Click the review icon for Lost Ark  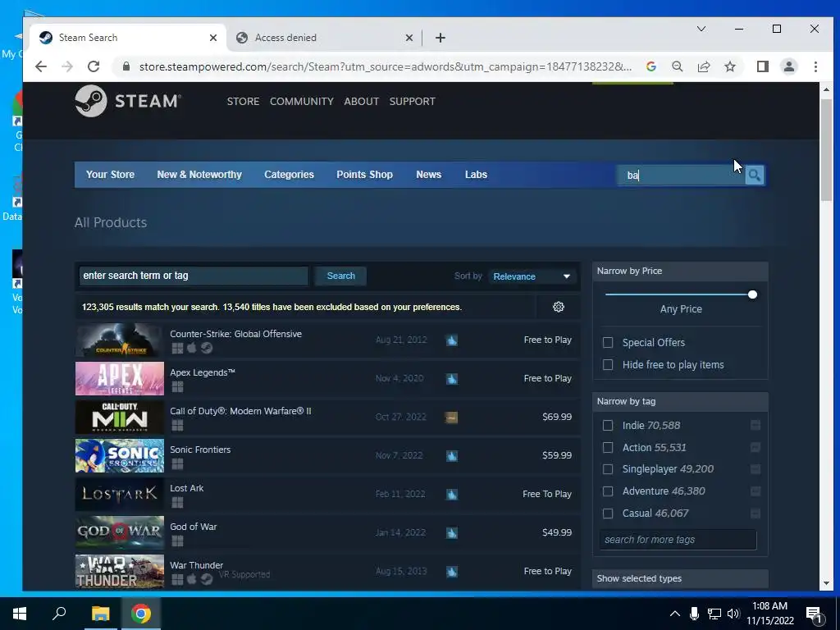tap(452, 495)
